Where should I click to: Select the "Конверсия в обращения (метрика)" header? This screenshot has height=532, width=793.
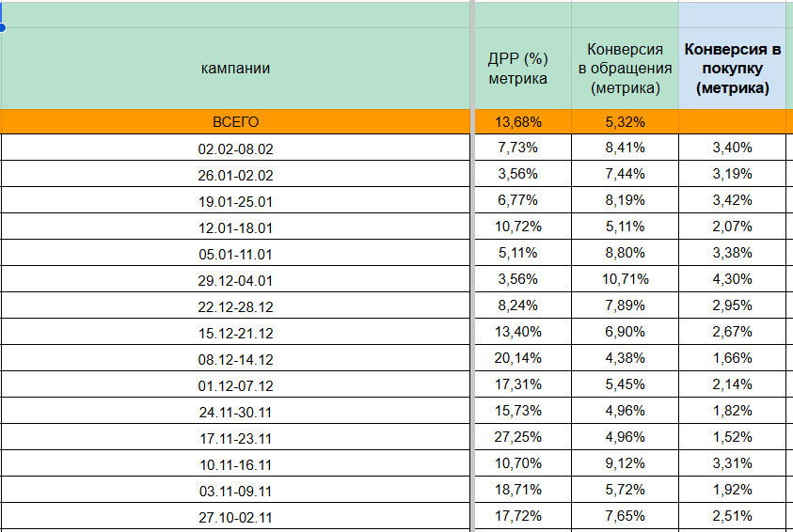625,68
